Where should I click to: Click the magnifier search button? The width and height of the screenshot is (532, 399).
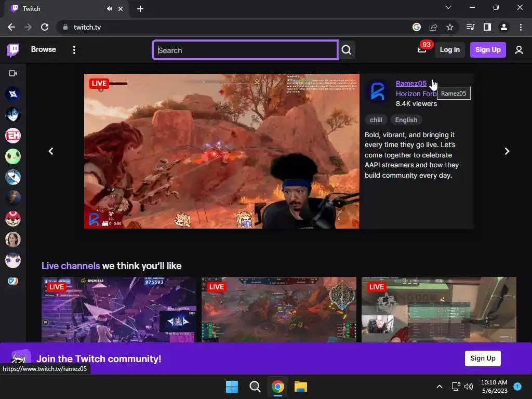tap(347, 50)
